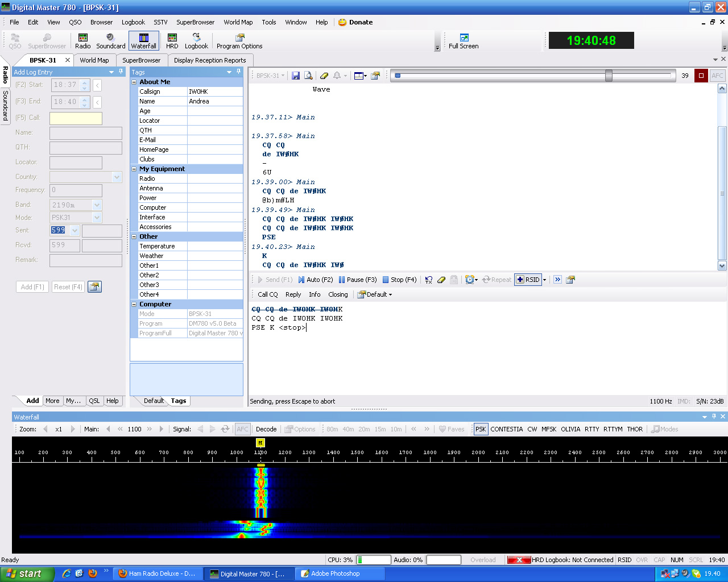Click the TX toggle icon after Stop
This screenshot has width=728, height=582.
(x=429, y=280)
